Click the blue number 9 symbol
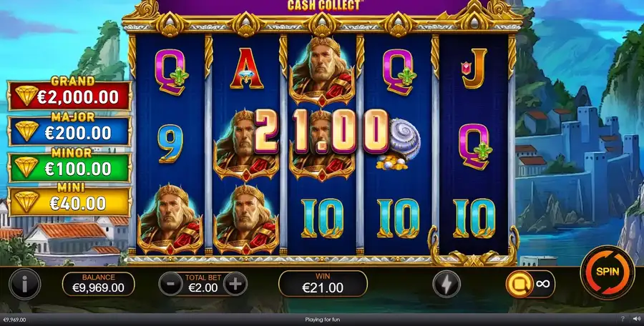 tap(170, 143)
